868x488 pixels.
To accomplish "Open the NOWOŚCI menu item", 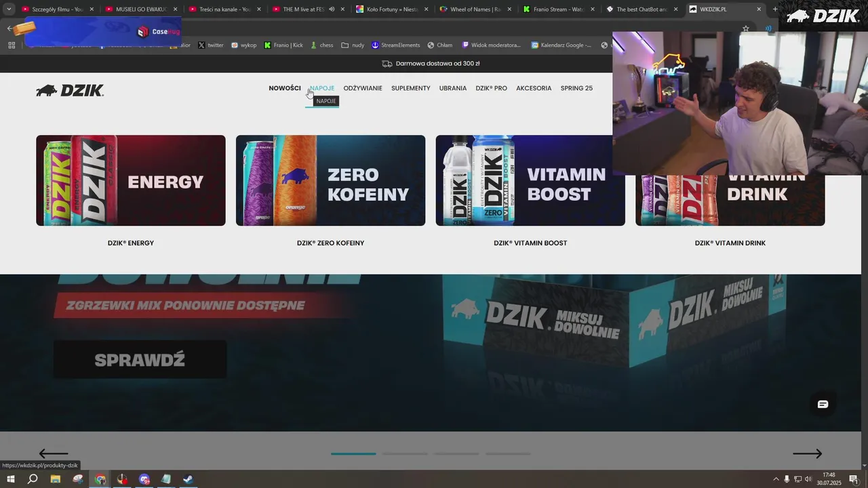I will tap(285, 88).
